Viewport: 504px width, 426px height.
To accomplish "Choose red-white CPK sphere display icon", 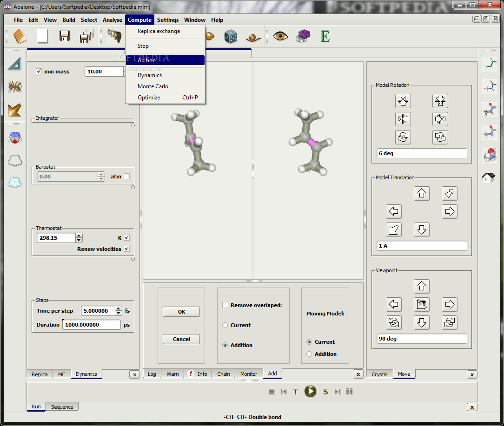I will tap(489, 155).
